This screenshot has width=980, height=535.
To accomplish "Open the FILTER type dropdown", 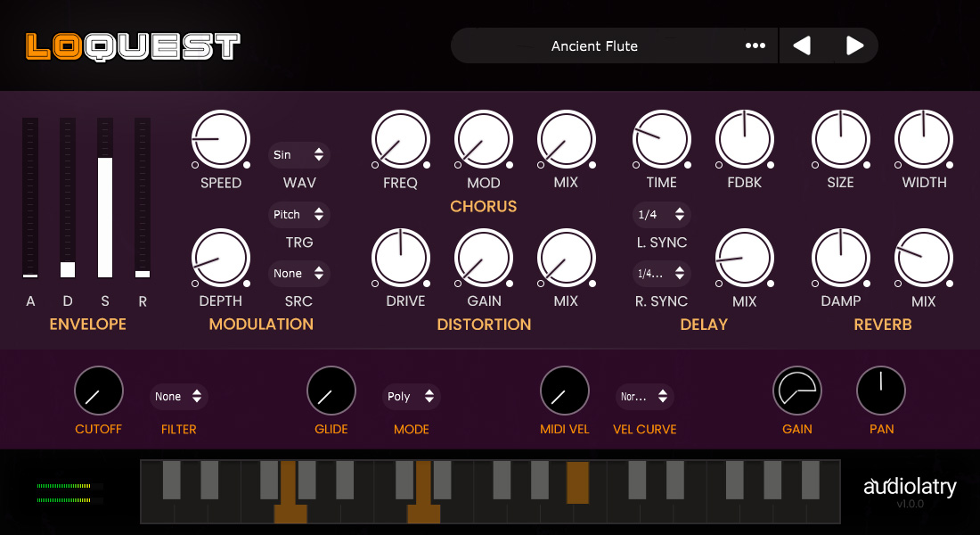I will [179, 396].
